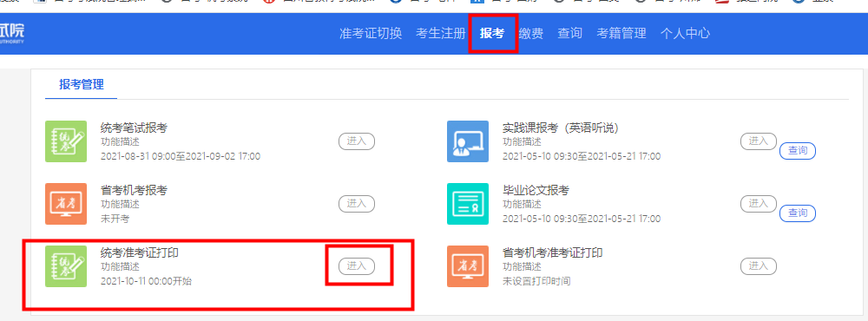Click 进入 for 省考机考报考

click(357, 204)
